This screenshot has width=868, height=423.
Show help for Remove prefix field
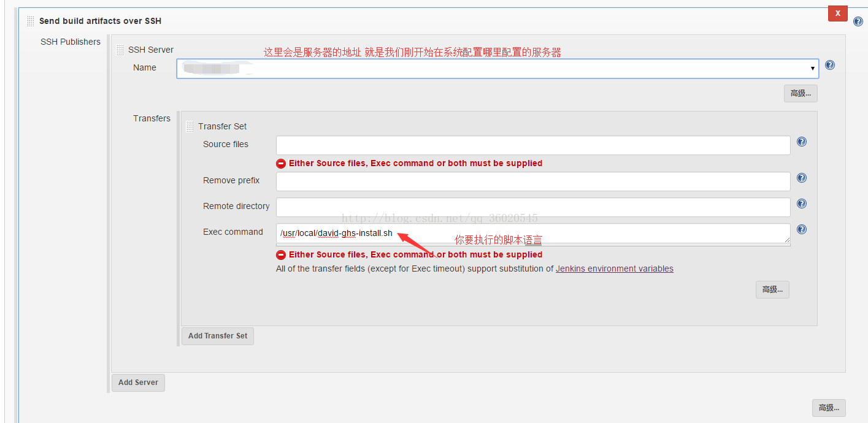click(x=802, y=178)
